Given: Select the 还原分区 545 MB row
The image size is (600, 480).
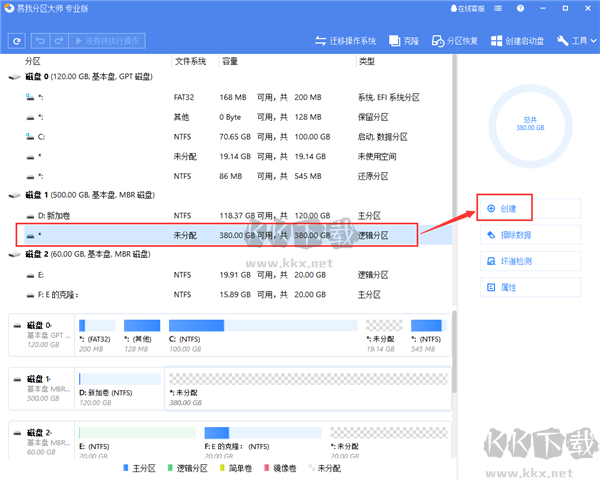Looking at the screenshot, I should click(x=237, y=176).
